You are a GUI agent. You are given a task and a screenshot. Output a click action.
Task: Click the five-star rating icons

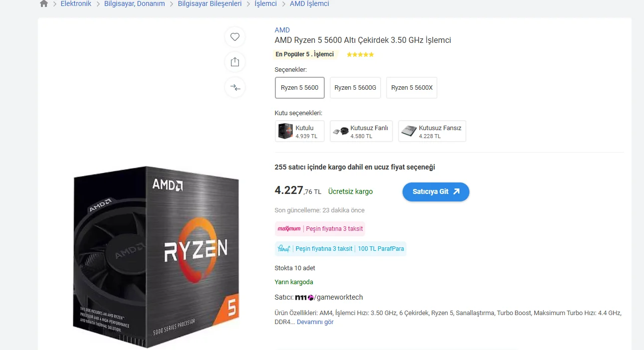(360, 54)
